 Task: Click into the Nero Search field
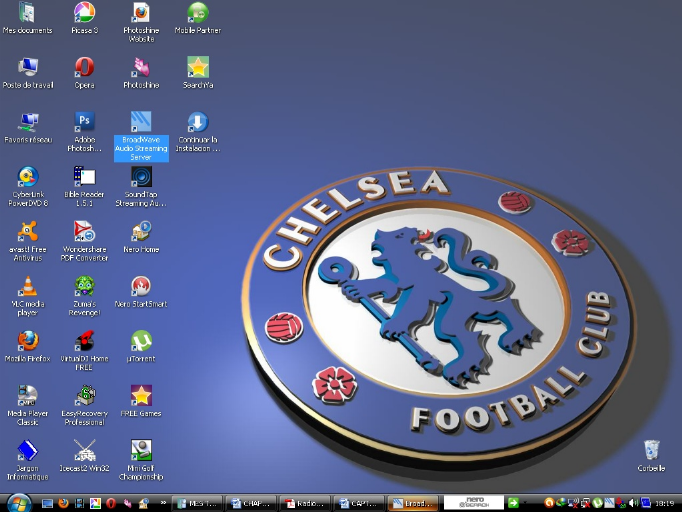[x=474, y=503]
